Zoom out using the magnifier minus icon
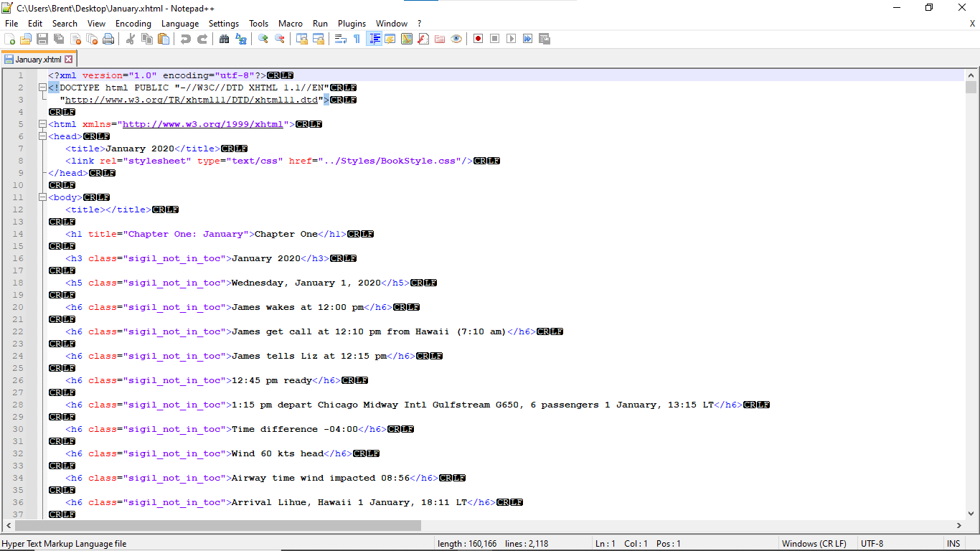The width and height of the screenshot is (980, 551). (x=280, y=39)
